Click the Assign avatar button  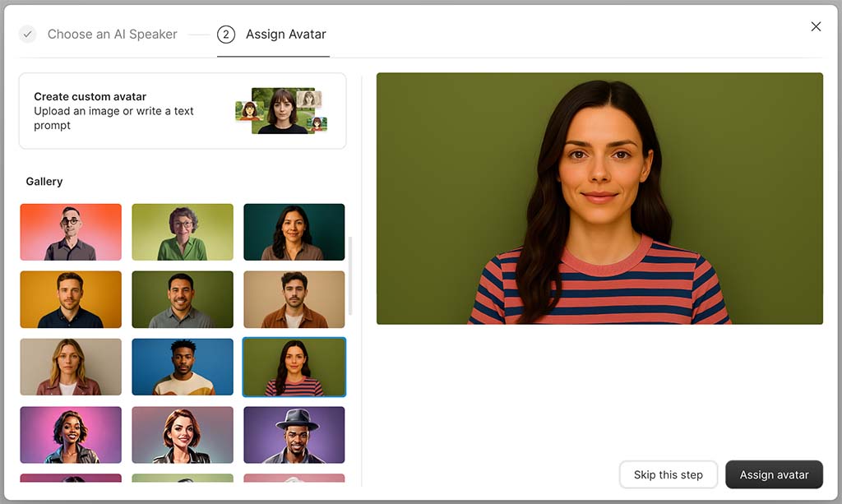click(x=774, y=474)
